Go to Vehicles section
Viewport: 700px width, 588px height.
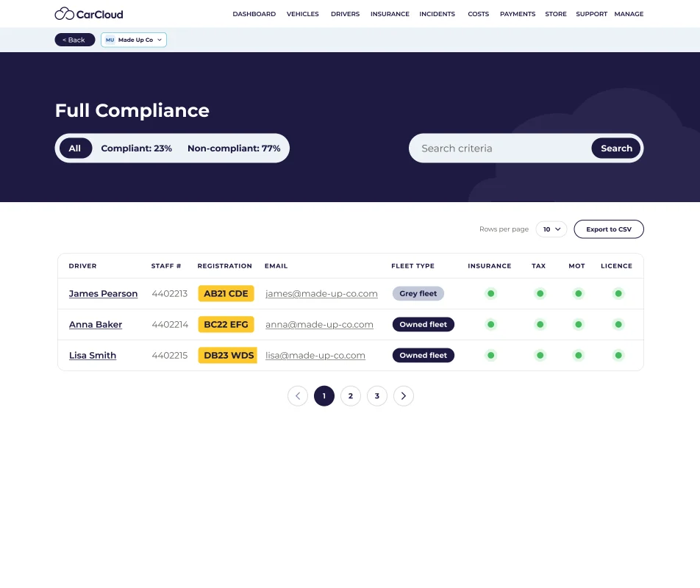pos(303,14)
